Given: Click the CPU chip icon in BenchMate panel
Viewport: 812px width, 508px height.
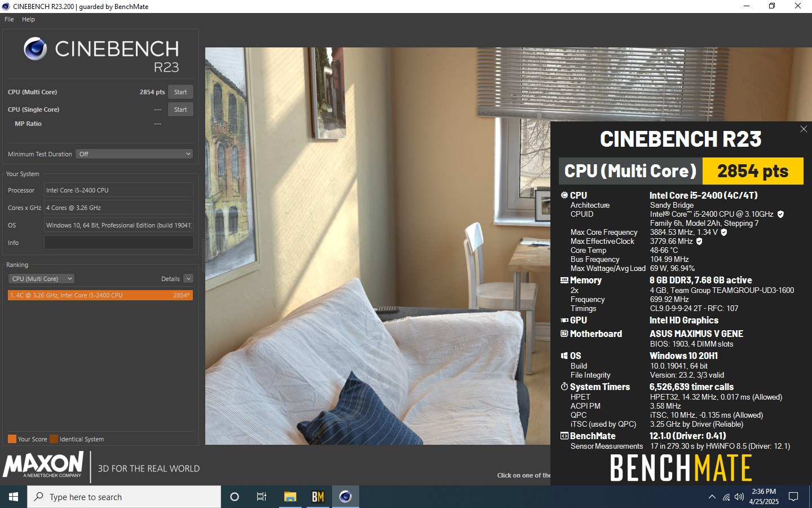Looking at the screenshot, I should click(x=564, y=195).
